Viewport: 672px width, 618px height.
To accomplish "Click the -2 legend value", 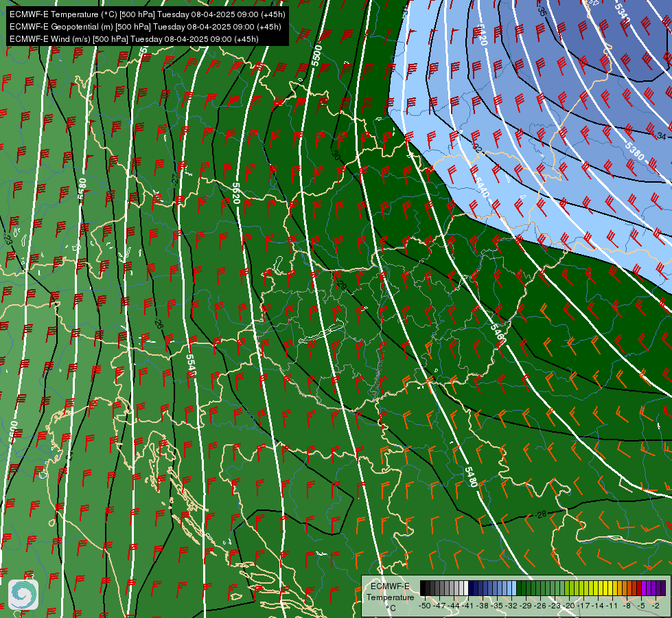I will [x=656, y=606].
